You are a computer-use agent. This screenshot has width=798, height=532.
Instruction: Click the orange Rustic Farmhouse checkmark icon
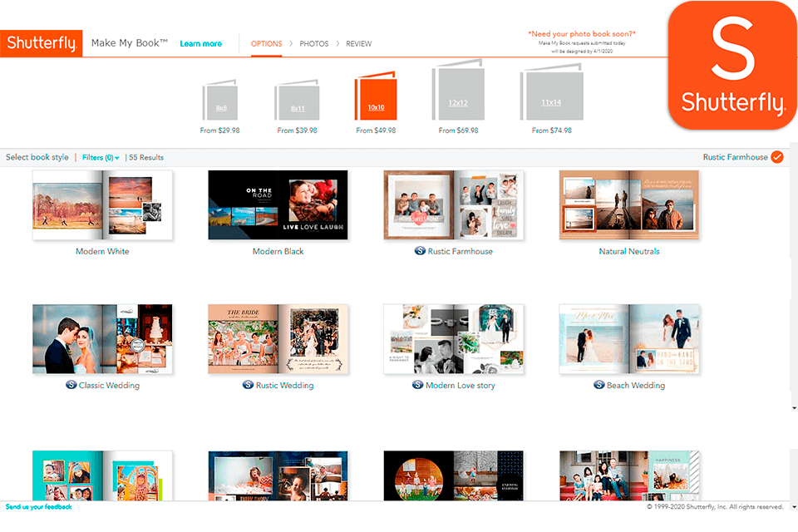tap(777, 157)
